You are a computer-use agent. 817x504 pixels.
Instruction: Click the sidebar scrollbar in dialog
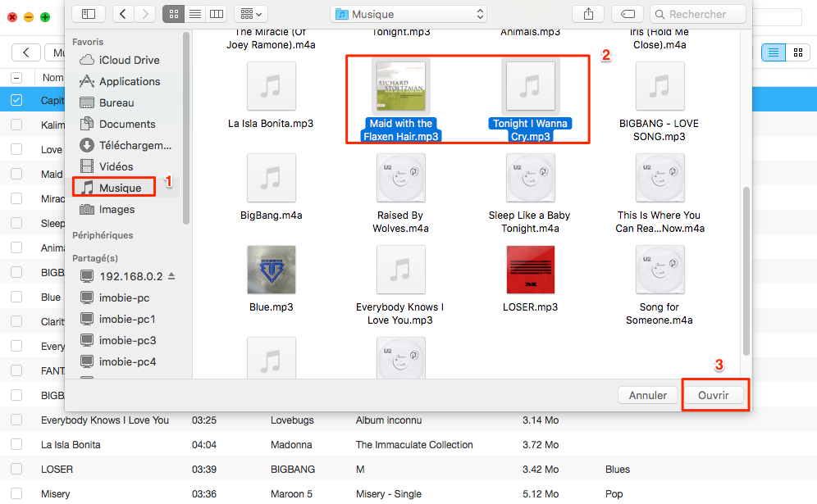tap(186, 128)
